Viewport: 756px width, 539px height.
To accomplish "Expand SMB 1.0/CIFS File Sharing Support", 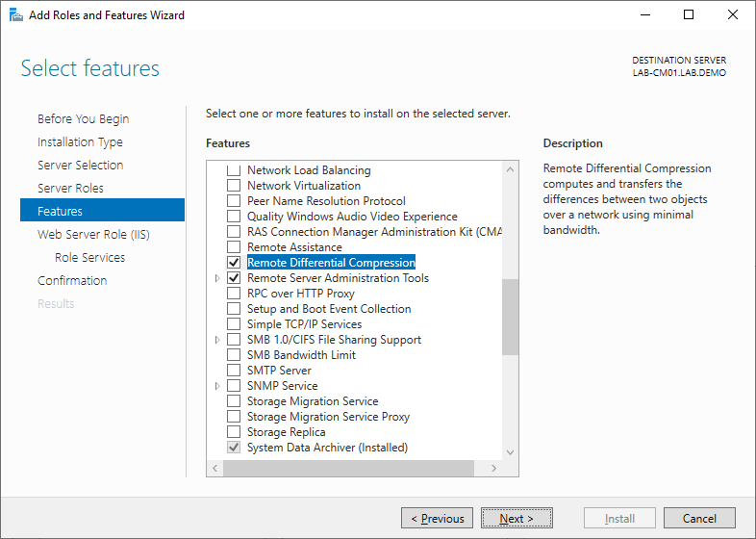I will coord(217,340).
